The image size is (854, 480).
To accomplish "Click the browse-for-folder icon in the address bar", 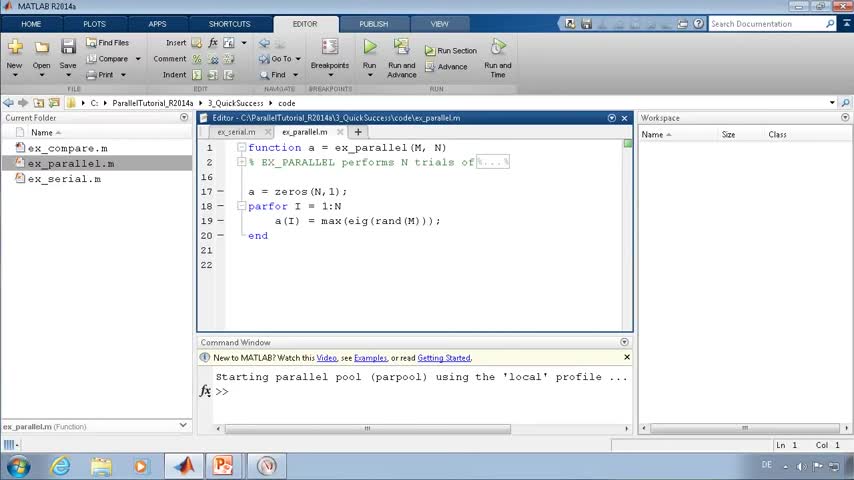I will pyautogui.click(x=54, y=103).
